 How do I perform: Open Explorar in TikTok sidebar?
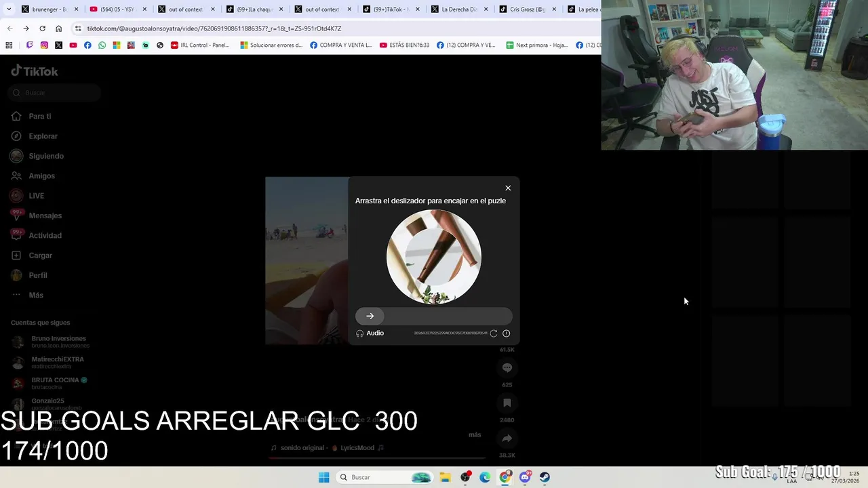(x=35, y=136)
